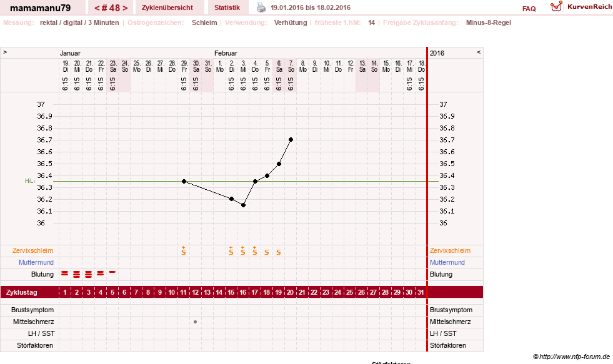Click the temperature point on Feb 2
This screenshot has width=613, height=364.
pyautogui.click(x=231, y=199)
